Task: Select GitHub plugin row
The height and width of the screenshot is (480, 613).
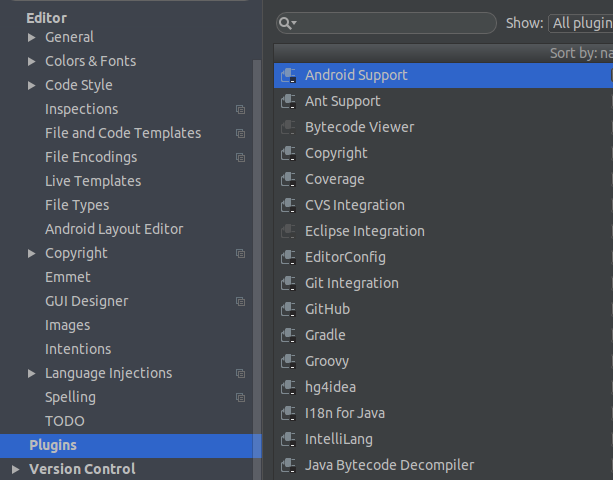Action: [x=443, y=309]
